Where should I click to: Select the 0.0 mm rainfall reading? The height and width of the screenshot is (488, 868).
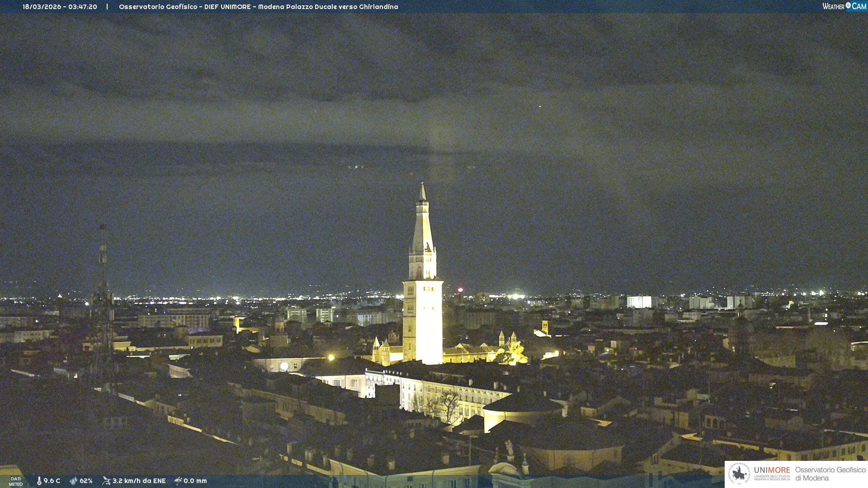pos(195,481)
